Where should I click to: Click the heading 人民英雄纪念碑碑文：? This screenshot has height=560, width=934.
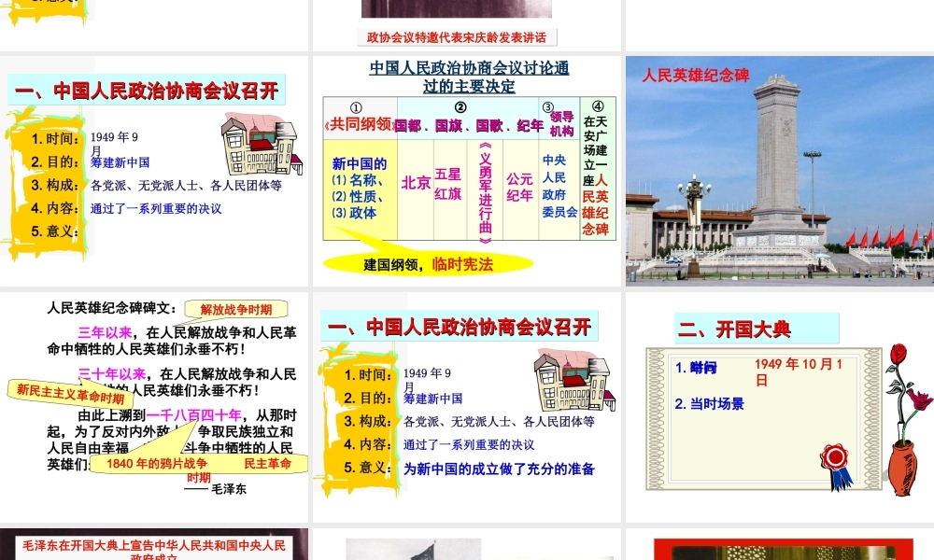click(113, 308)
